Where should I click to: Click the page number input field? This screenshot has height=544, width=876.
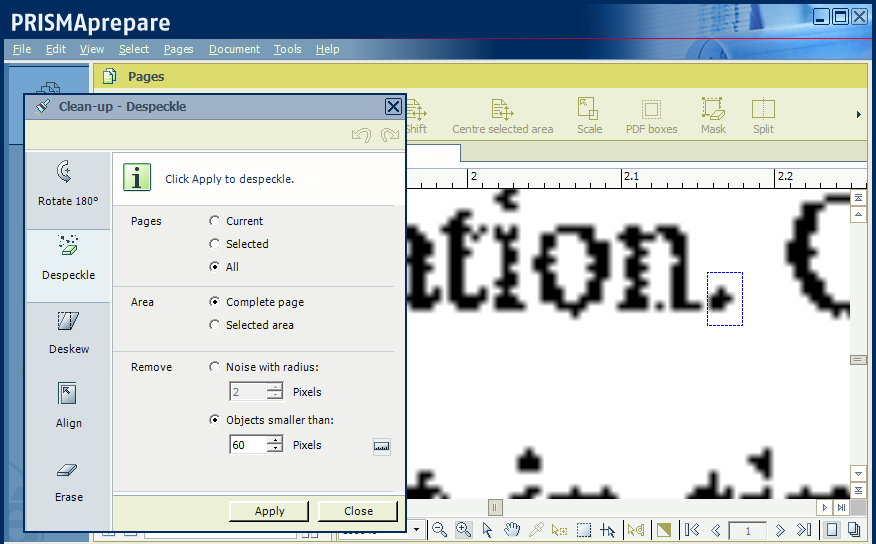click(747, 530)
